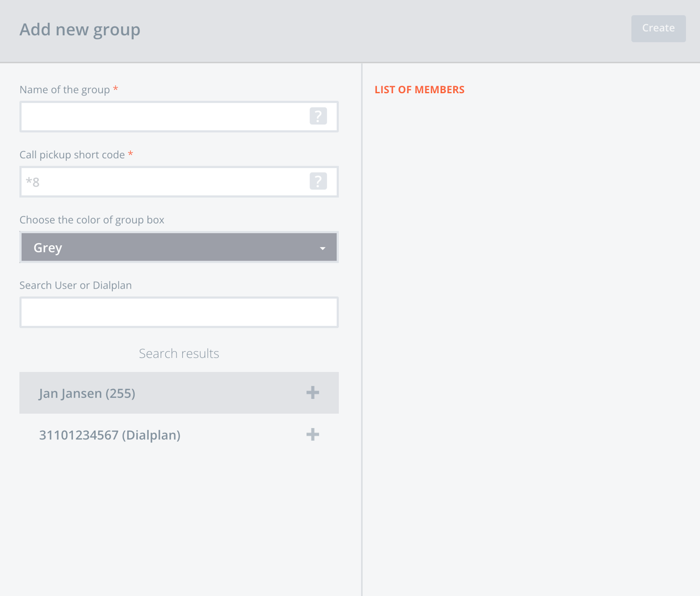Screen dimensions: 700x596
Task: Click the LIST OF MEMBERS heading
Action: click(x=419, y=90)
